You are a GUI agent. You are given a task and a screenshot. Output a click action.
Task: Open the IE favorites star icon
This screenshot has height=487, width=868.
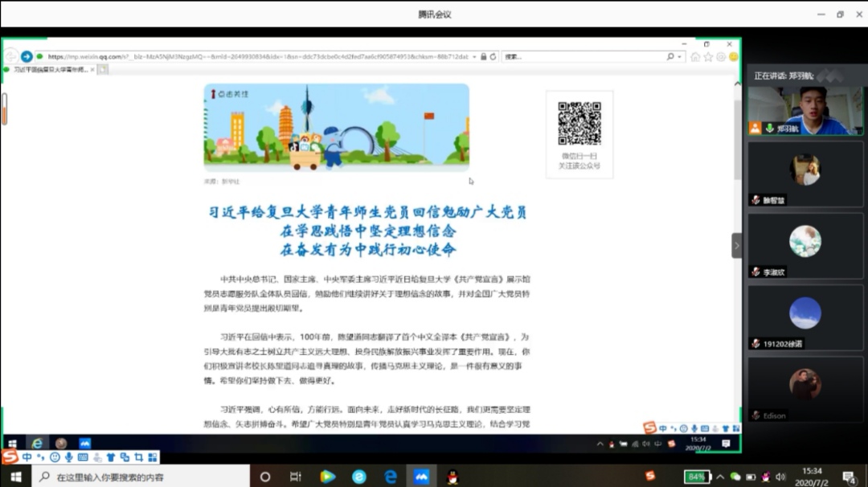coord(708,57)
